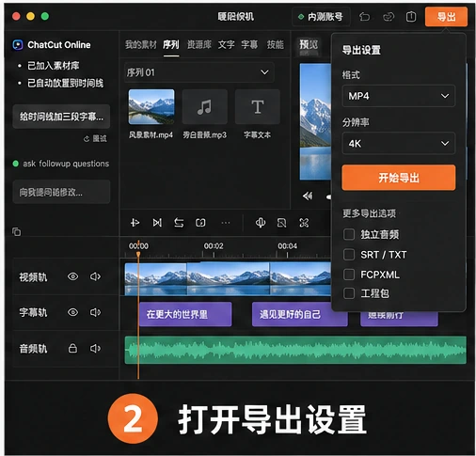
Task: Select the first video clip on 视频轨
Action: [156, 279]
